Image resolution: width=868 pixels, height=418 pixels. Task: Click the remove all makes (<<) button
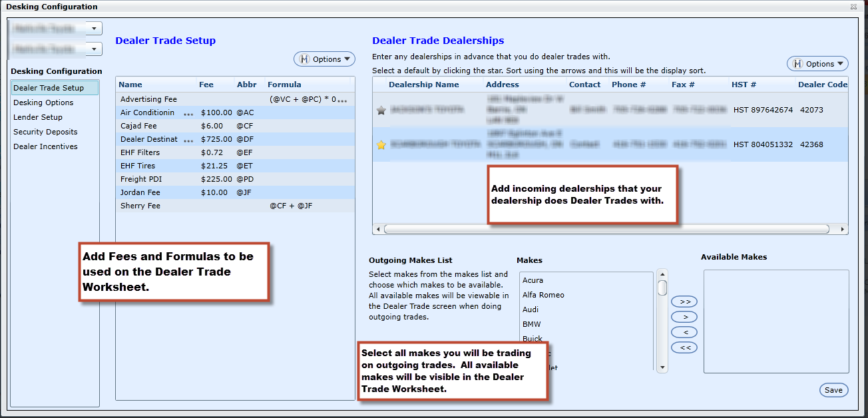(x=684, y=347)
